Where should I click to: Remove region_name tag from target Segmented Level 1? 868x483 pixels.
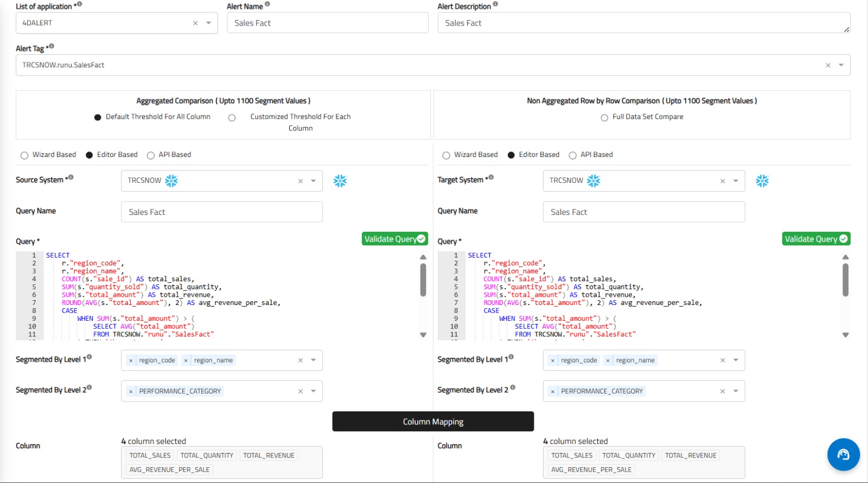pyautogui.click(x=608, y=360)
